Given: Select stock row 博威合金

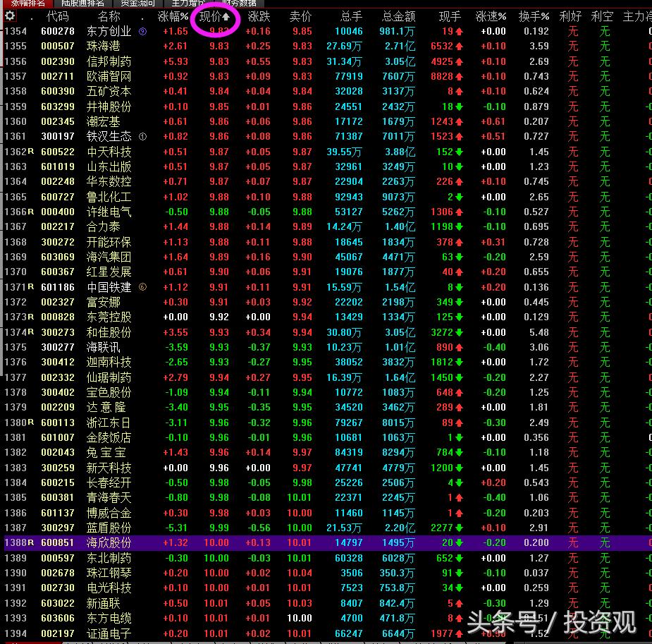Looking at the screenshot, I should click(328, 513).
